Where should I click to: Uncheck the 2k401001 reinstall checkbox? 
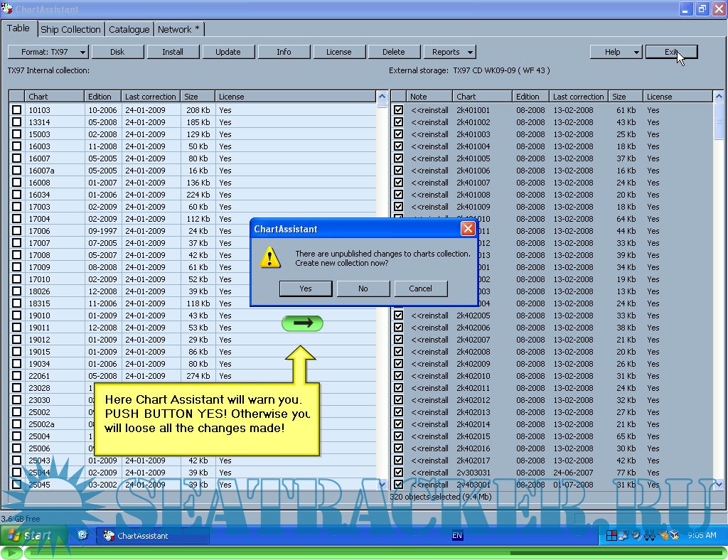click(x=399, y=110)
